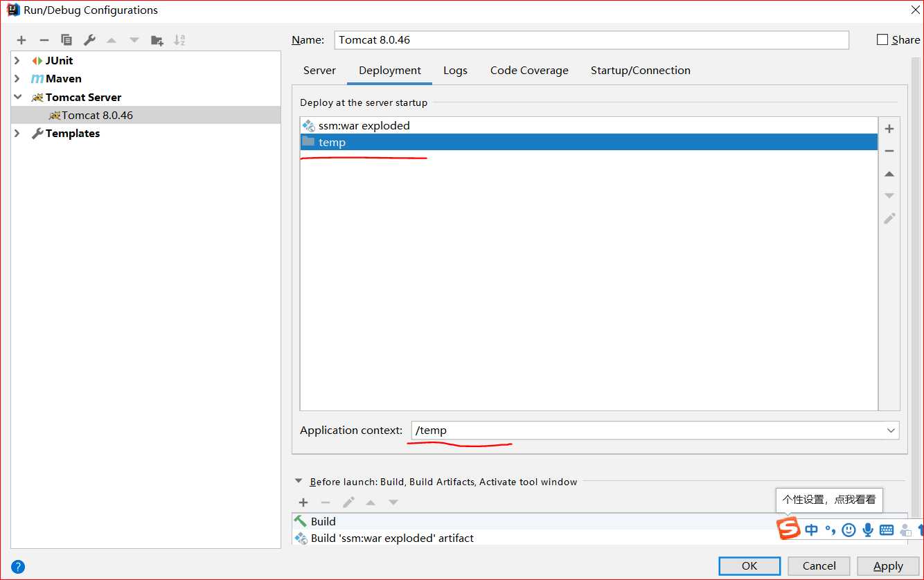Move before launch task up
The width and height of the screenshot is (924, 580).
point(371,502)
